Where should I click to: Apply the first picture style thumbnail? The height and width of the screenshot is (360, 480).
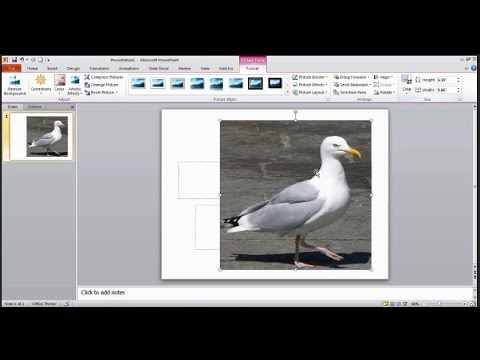tap(138, 83)
